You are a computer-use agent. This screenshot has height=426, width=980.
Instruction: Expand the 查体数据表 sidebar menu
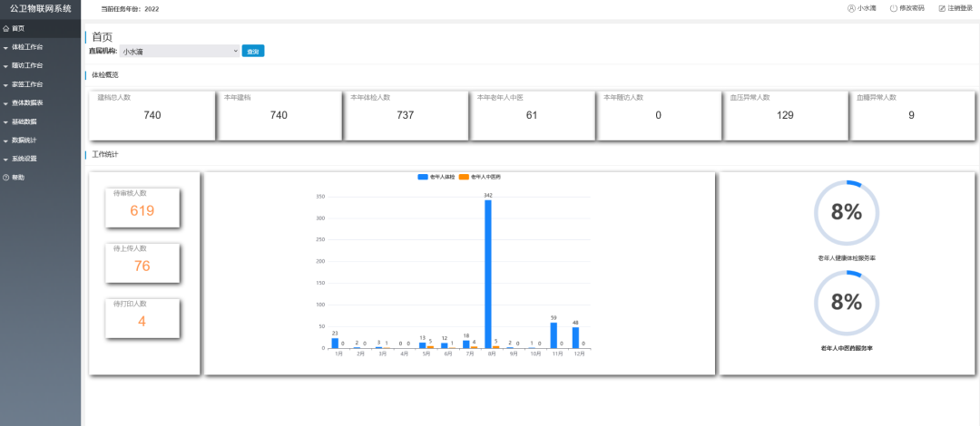[40, 103]
